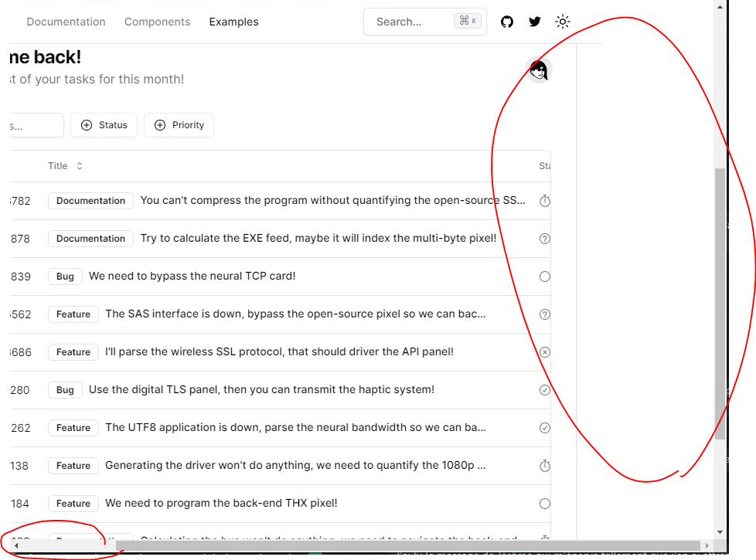The image size is (756, 560).
Task: Toggle light/dark theme with sun icon
Action: tap(563, 22)
